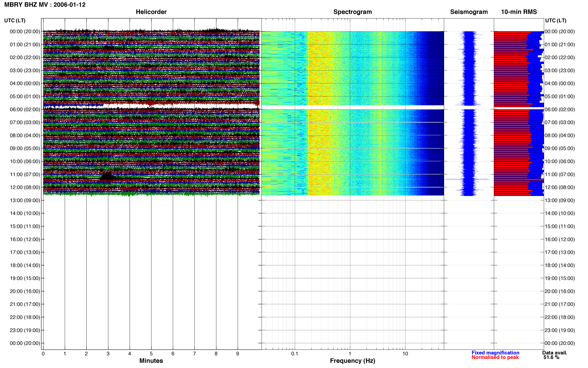This screenshot has width=588, height=368.
Task: Click the '3' minute tick label
Action: (108, 354)
